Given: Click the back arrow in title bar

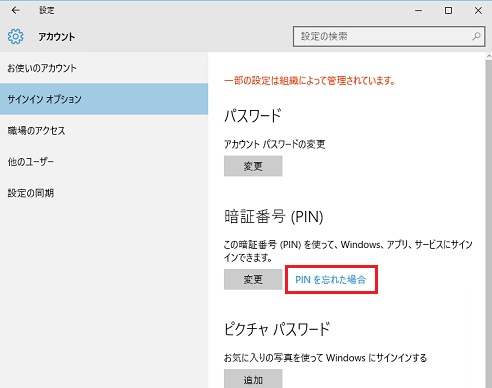Looking at the screenshot, I should tap(15, 10).
